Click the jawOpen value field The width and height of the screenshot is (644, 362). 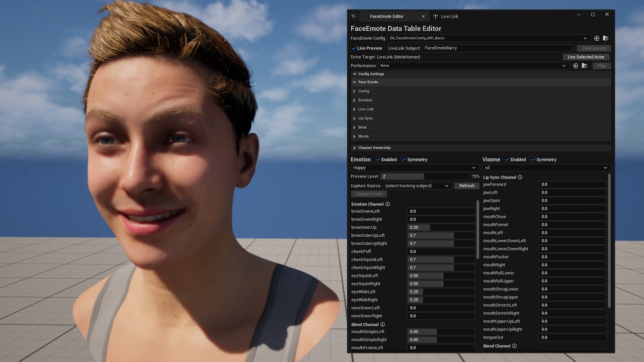pyautogui.click(x=573, y=201)
